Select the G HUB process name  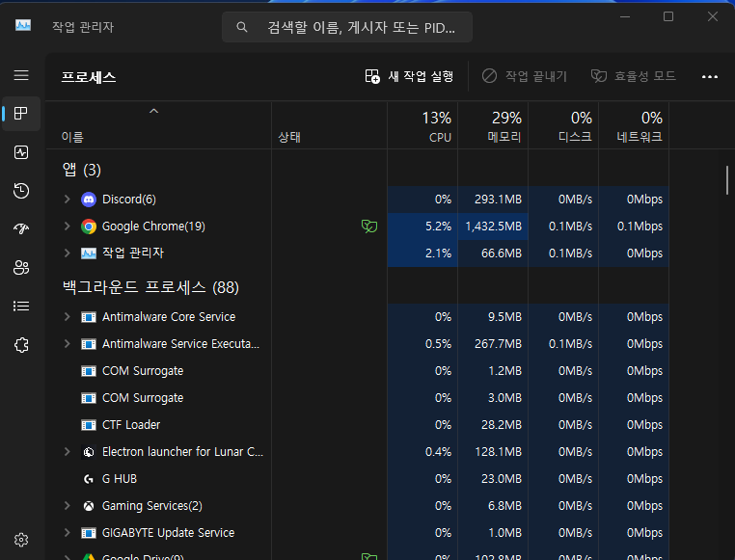119,478
